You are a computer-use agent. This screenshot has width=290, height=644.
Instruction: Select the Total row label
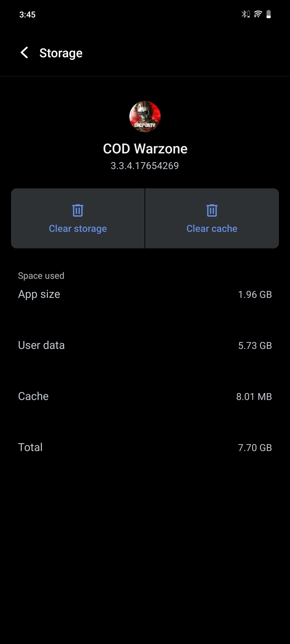click(x=30, y=447)
